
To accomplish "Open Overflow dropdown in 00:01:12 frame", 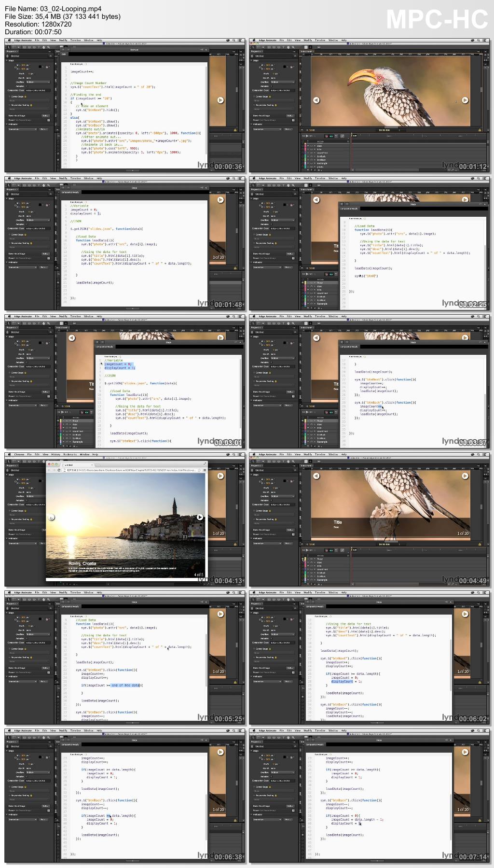I will pyautogui.click(x=282, y=82).
